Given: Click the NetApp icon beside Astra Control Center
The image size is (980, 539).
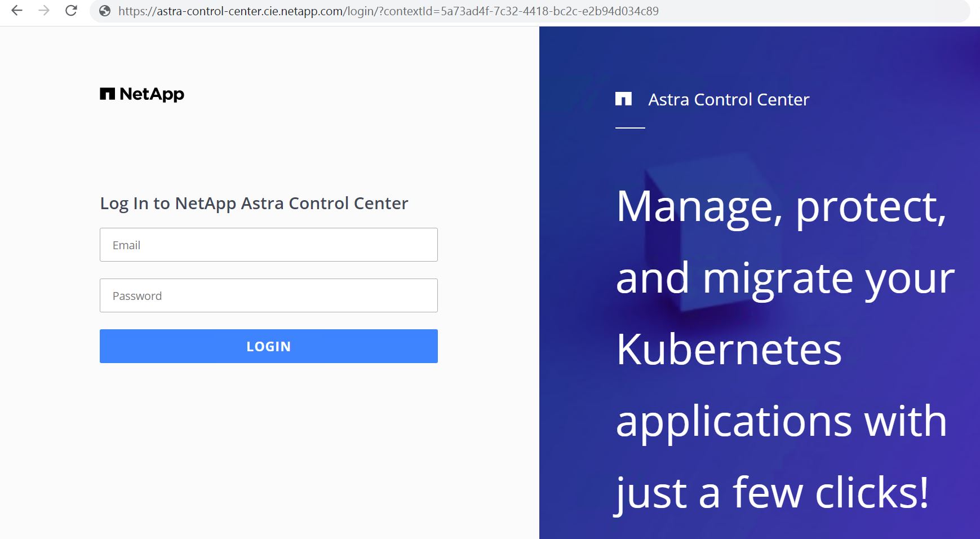Looking at the screenshot, I should tap(623, 99).
